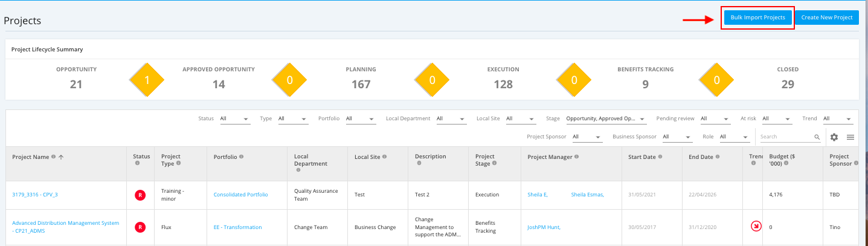Open the Local Site filter dropdown
The height and width of the screenshot is (246, 868).
tap(521, 118)
